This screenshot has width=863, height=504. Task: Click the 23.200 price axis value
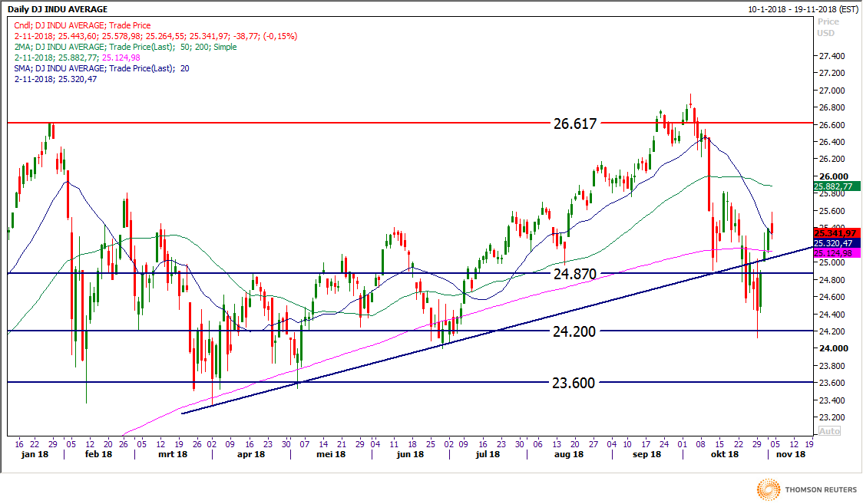click(832, 417)
